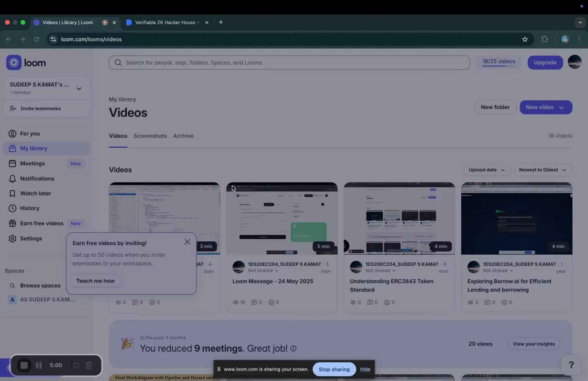
Task: Open Settings in the sidebar
Action: [x=31, y=239]
